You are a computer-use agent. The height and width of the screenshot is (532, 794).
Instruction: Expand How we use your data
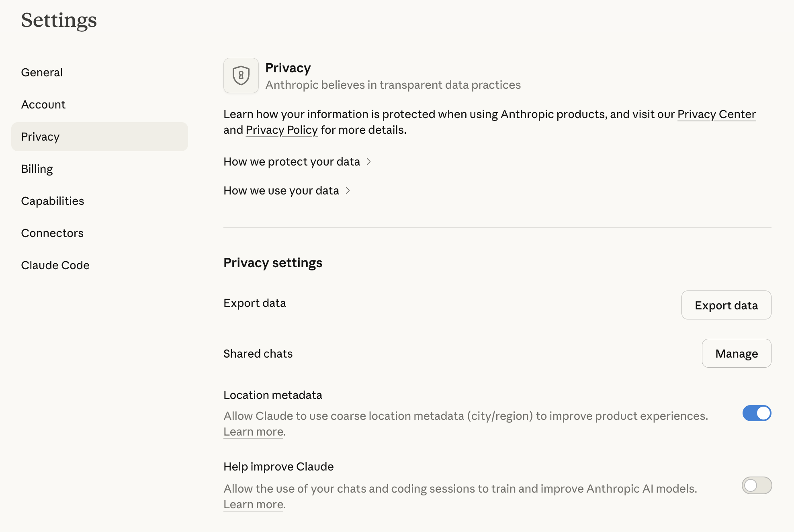click(x=281, y=190)
